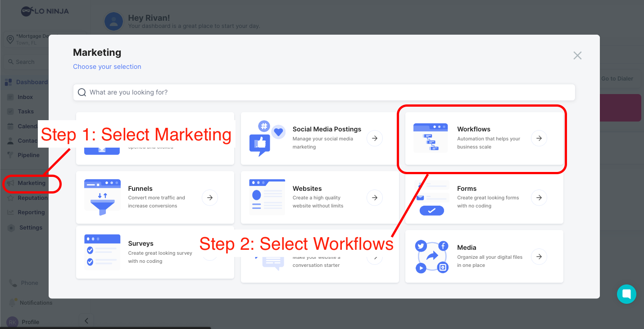644x329 pixels.
Task: Select the Funnels card title
Action: pyautogui.click(x=141, y=189)
